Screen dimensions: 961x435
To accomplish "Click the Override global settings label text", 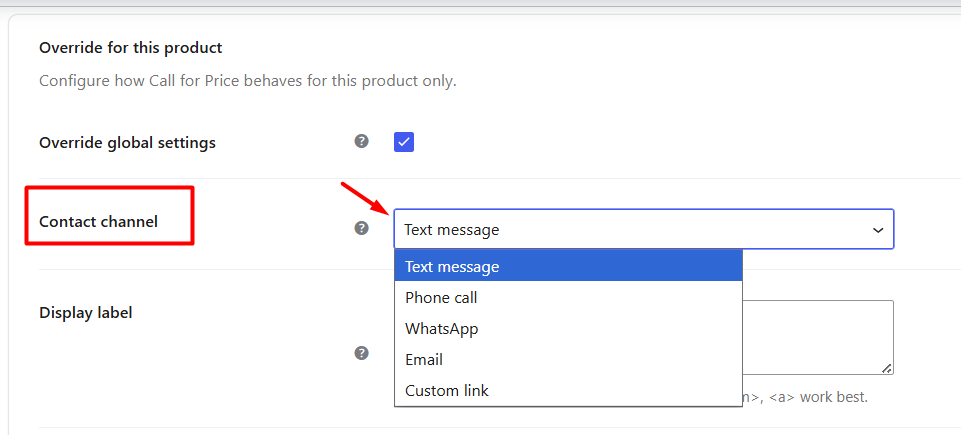I will (x=127, y=143).
